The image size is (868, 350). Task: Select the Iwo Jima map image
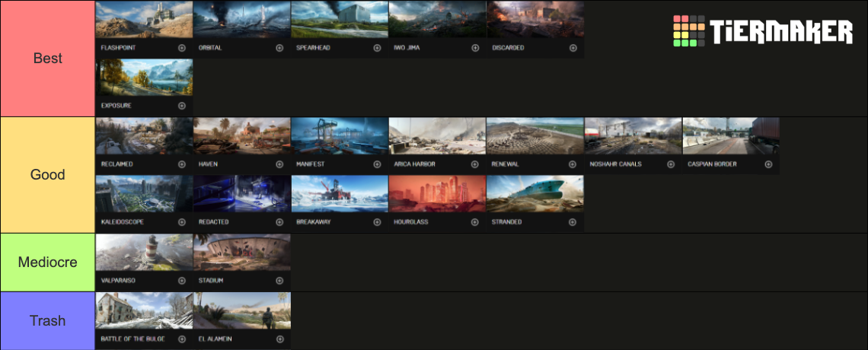pyautogui.click(x=437, y=20)
